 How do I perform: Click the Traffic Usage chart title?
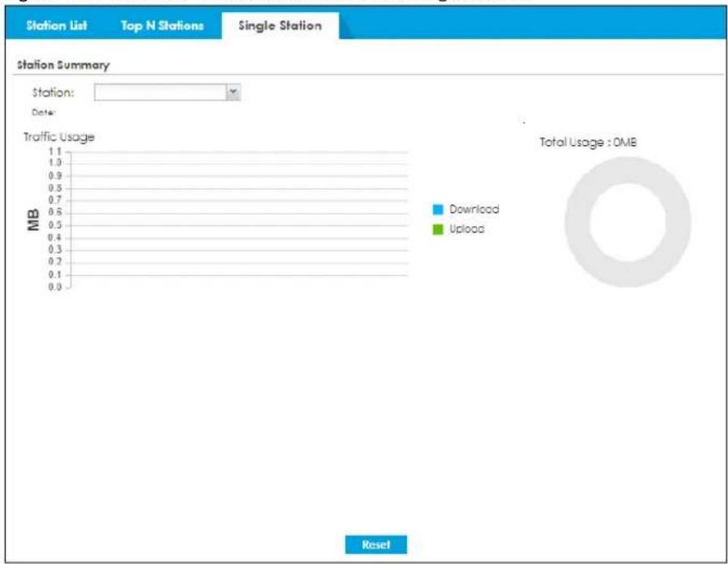coord(59,137)
